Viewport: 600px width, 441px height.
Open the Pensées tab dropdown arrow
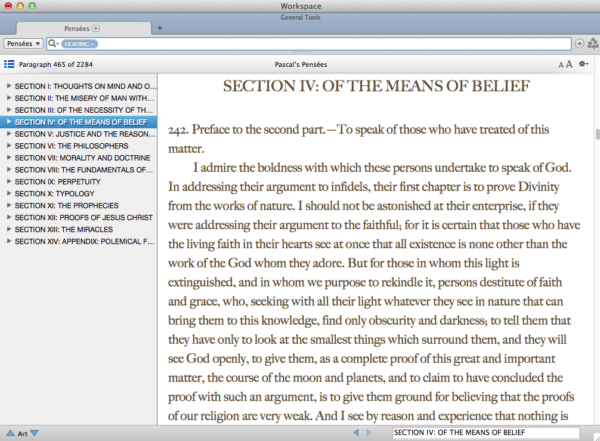point(96,28)
